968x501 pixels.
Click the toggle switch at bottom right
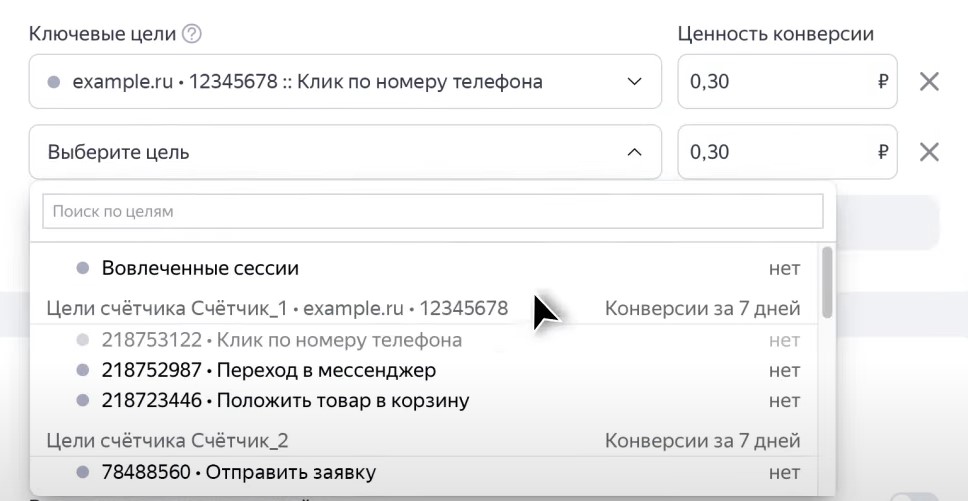point(915,496)
